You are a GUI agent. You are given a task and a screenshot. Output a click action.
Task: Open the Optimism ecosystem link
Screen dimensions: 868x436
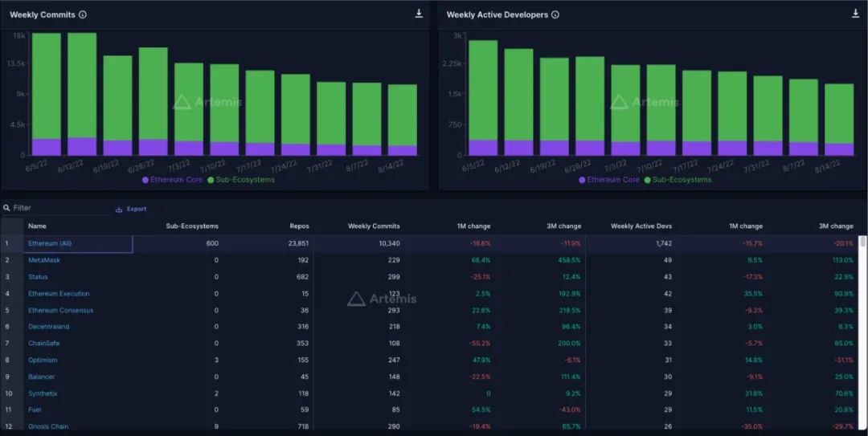click(43, 360)
